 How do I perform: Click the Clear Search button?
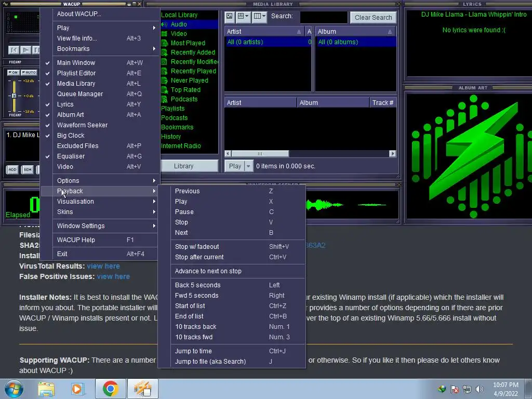point(373,17)
